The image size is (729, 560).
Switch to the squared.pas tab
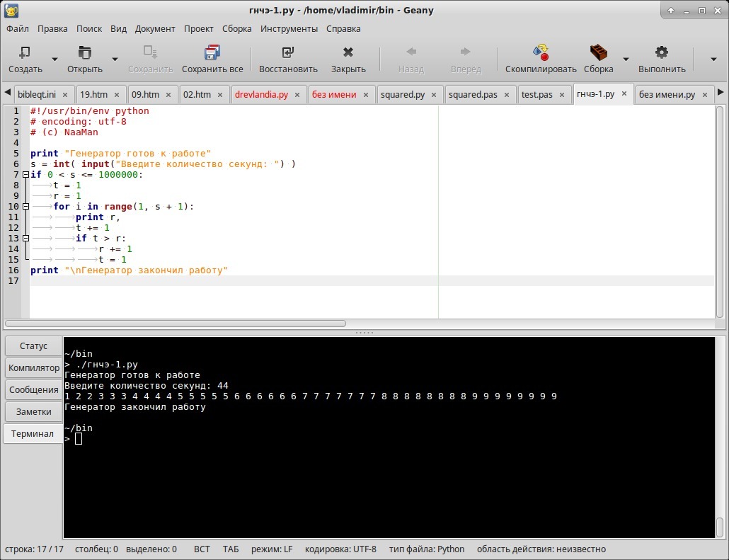pos(473,94)
